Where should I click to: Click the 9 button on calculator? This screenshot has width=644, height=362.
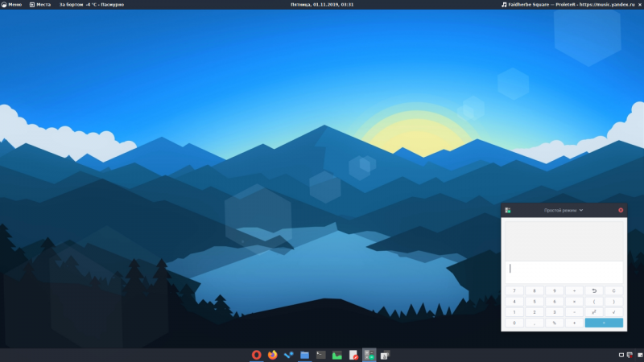pos(555,290)
